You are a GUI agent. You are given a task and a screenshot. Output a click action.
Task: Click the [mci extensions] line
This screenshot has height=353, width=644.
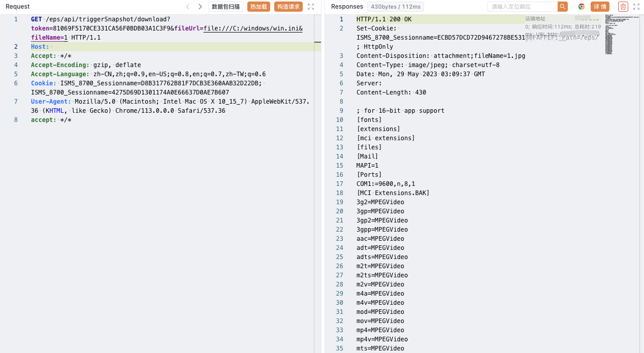(385, 138)
